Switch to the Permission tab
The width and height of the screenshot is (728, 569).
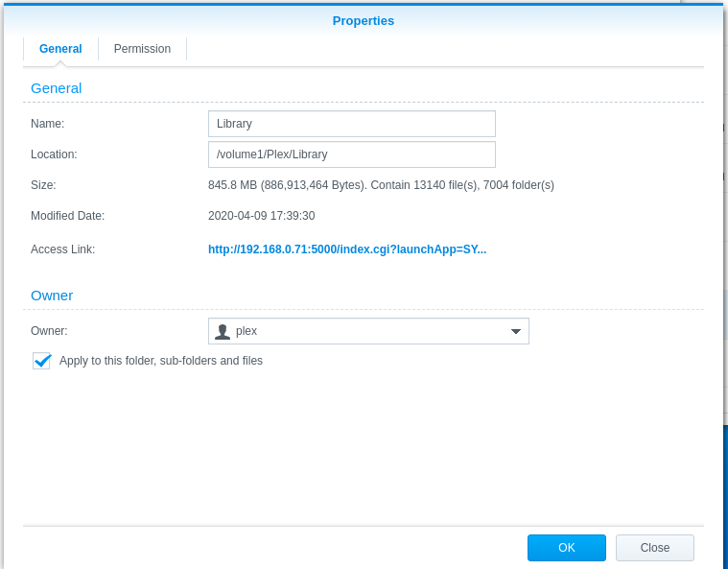coord(142,49)
